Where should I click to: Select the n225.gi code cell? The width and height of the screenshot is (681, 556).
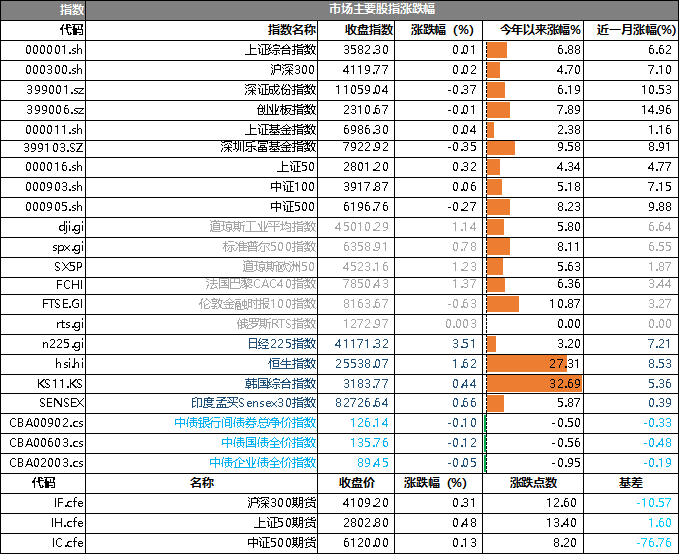click(43, 344)
